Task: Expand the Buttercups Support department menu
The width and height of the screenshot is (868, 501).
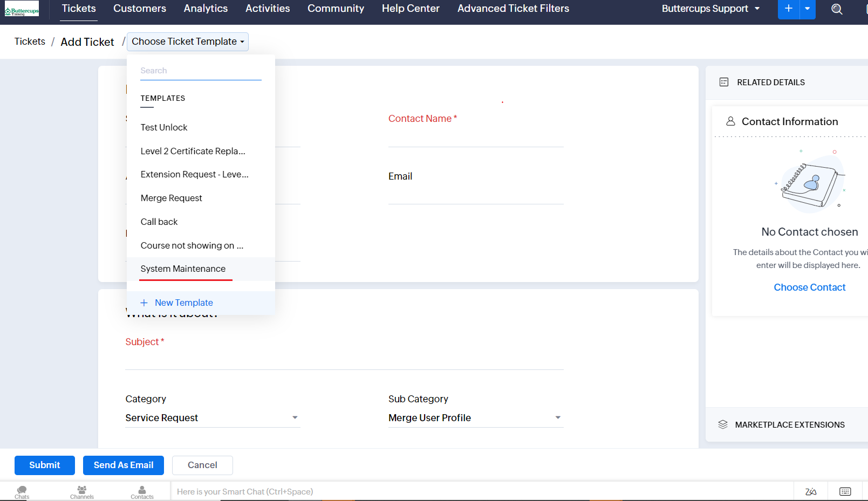Action: (710, 9)
